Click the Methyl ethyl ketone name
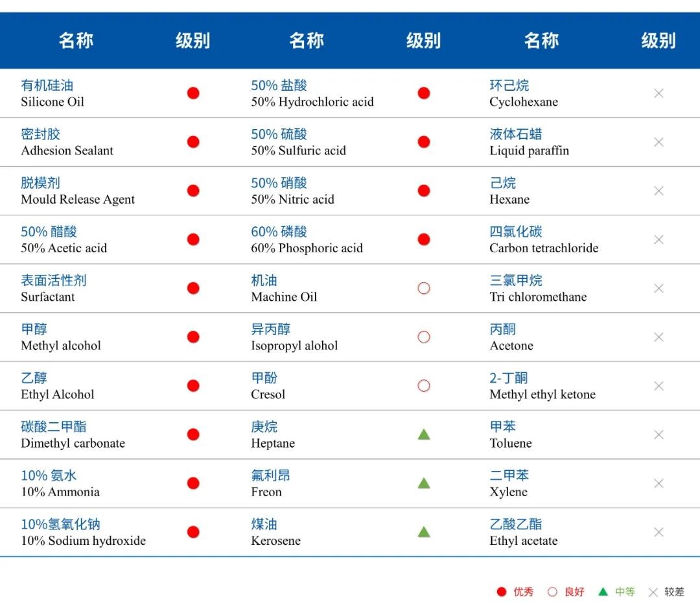This screenshot has width=700, height=611. tap(542, 394)
